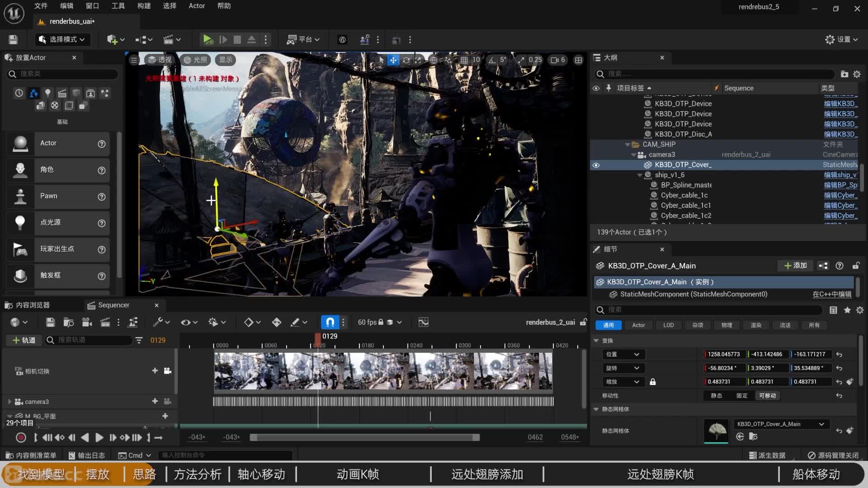Toggle visibility eye of KB3D_OTP_Cover_ row
Viewport: 868px width, 488px height.
tap(596, 165)
